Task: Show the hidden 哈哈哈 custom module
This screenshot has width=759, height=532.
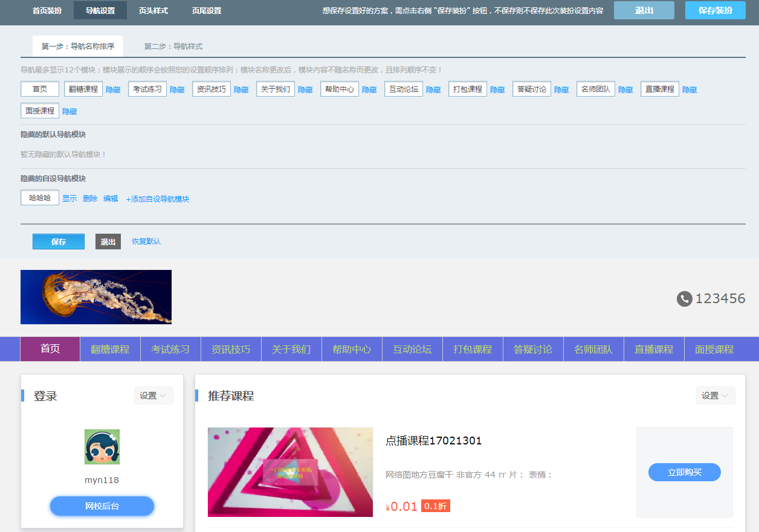Action: pos(69,199)
